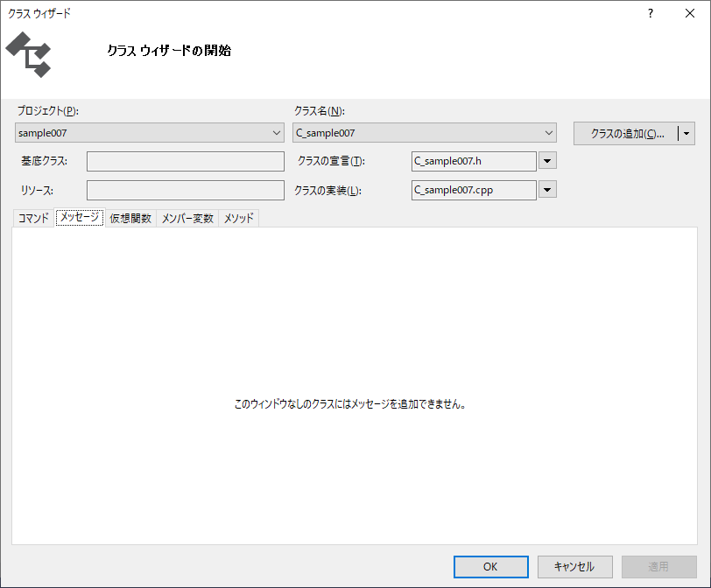Screen dimensions: 711x588
Task: Open the arrow beside クラスの追加
Action: point(687,134)
